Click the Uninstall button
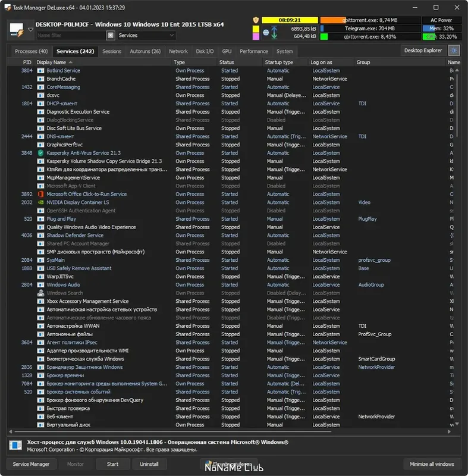The height and width of the screenshot is (476, 468). click(x=149, y=464)
